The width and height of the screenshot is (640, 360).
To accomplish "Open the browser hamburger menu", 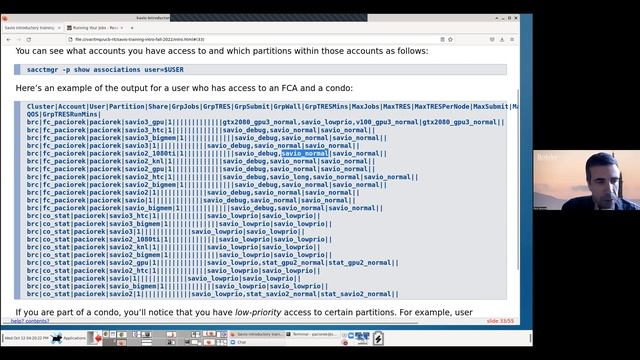I will 512,40.
